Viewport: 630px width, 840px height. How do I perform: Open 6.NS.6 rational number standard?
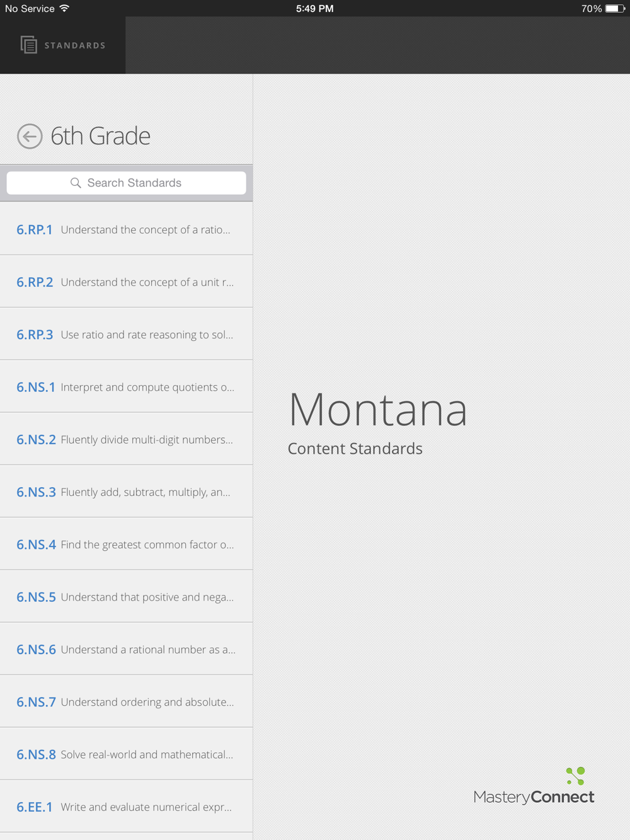click(126, 649)
